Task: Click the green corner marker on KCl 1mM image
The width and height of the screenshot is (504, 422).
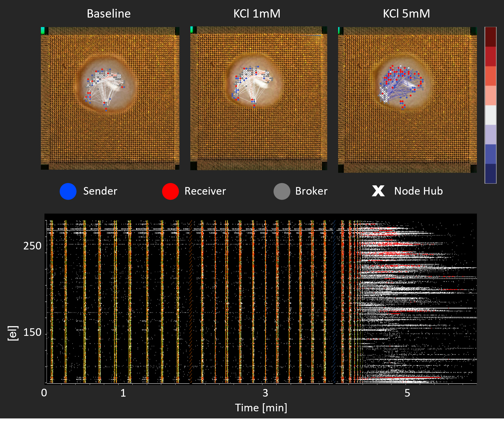Action: (192, 29)
